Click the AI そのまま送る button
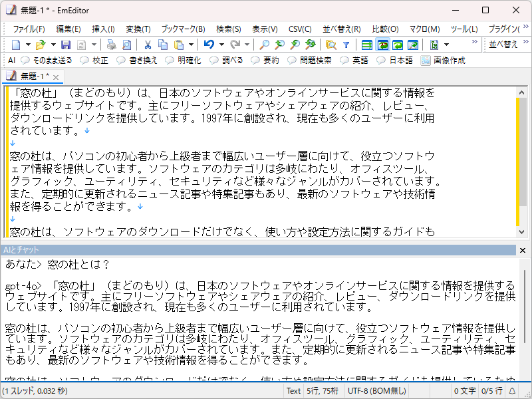Screen dimensions: 532x399 (47, 61)
